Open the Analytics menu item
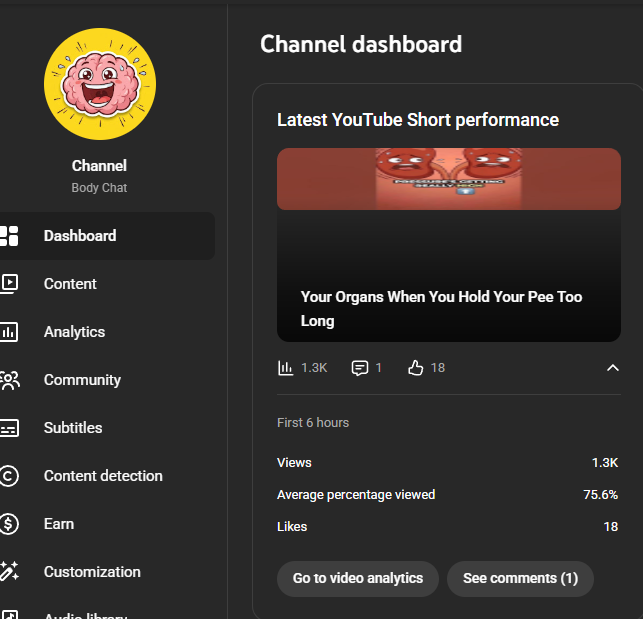 [74, 332]
